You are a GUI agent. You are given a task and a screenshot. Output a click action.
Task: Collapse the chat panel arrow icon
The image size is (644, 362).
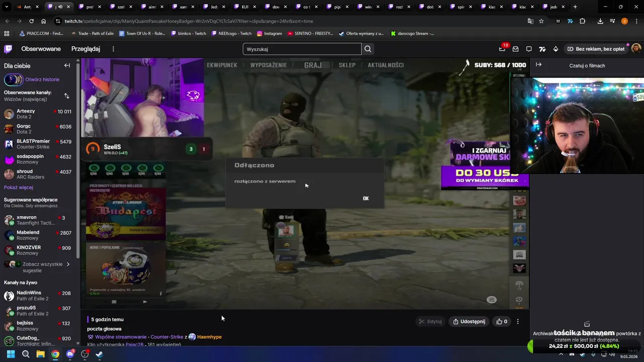click(538, 65)
